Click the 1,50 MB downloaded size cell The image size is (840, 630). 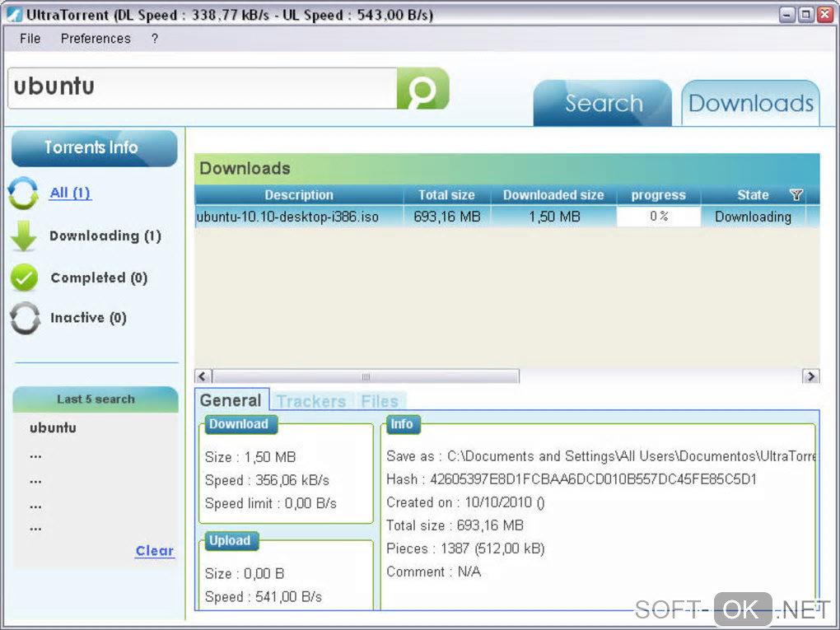(x=554, y=217)
